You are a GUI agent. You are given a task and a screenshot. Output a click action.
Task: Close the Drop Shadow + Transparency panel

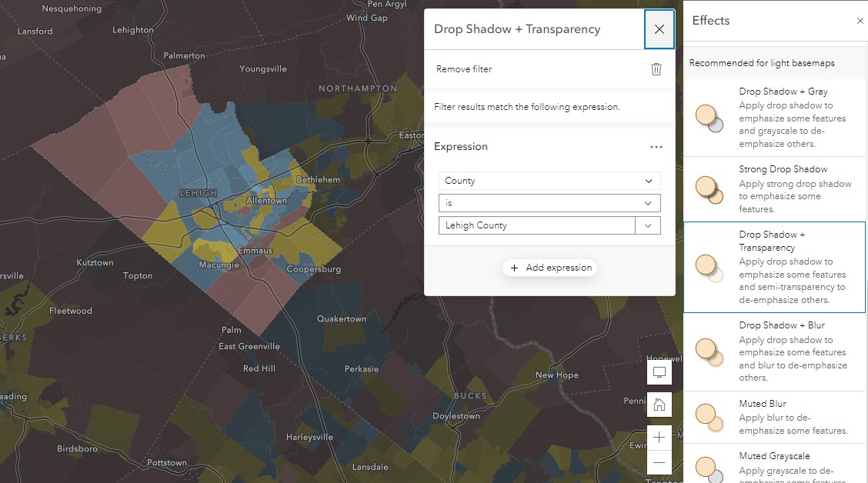[659, 29]
